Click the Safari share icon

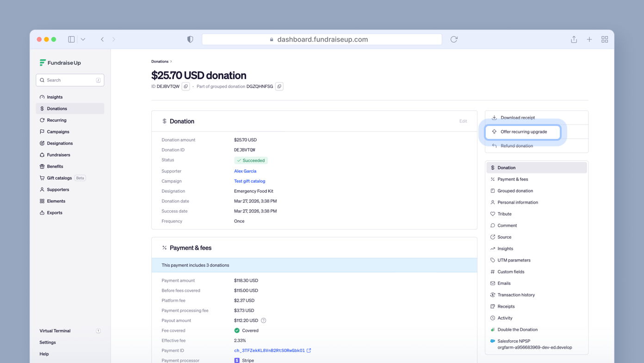[574, 39]
